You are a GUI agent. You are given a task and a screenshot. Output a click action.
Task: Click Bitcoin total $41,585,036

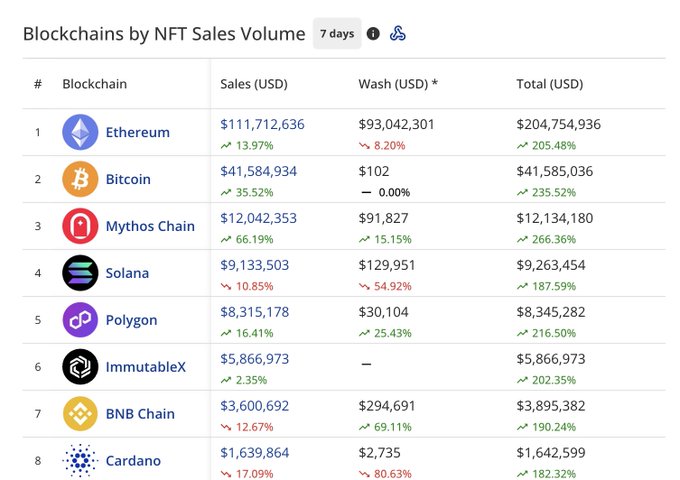coord(555,171)
